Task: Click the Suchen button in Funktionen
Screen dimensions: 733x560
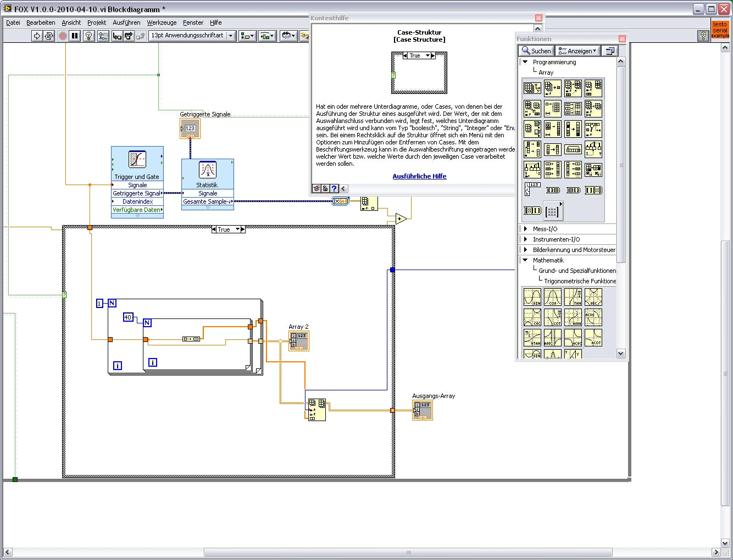Action: tap(536, 51)
